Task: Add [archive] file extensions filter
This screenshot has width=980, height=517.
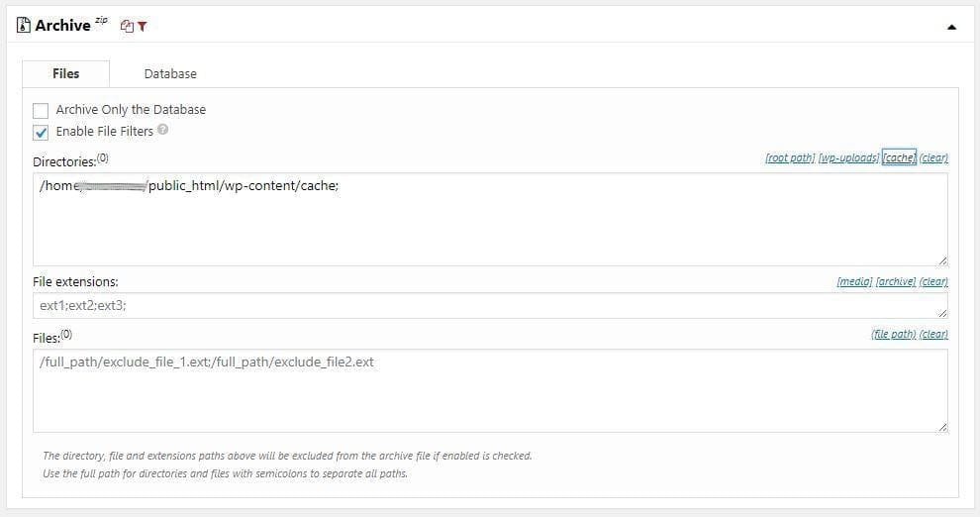Action: (896, 281)
